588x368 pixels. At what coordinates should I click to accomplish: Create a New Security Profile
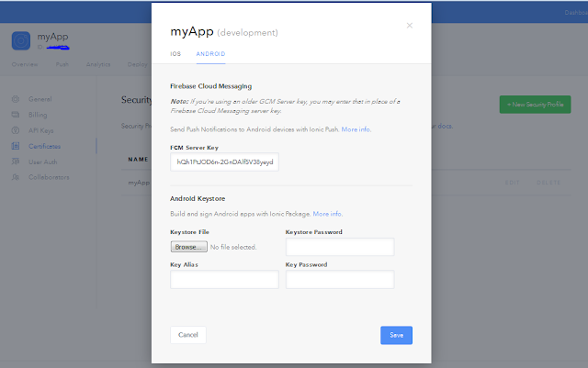535,105
